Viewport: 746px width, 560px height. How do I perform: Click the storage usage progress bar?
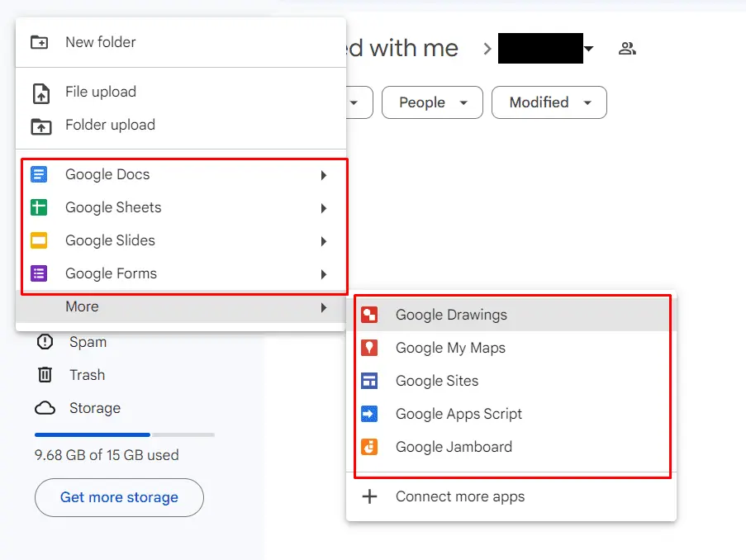[x=123, y=434]
